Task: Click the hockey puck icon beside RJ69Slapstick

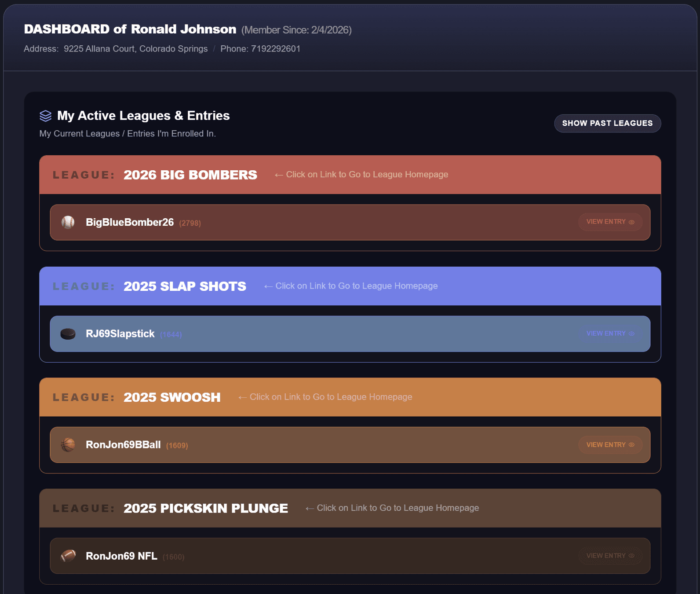Action: [68, 334]
